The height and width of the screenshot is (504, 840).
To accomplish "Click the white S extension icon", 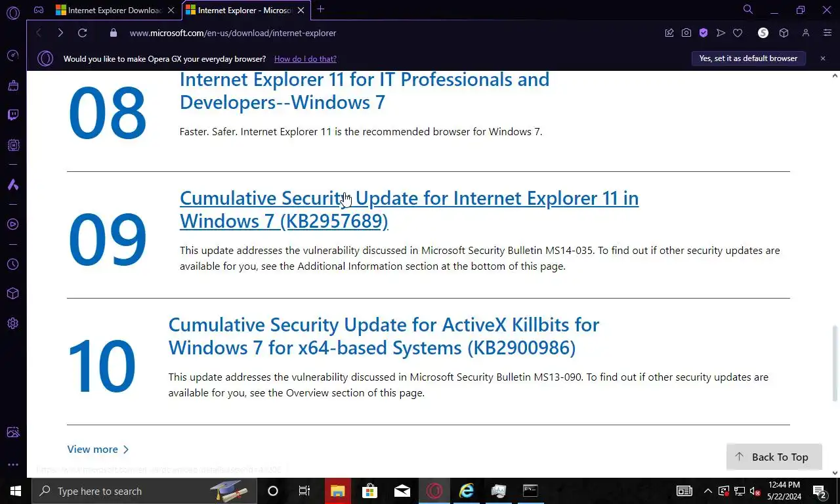I will point(763,33).
